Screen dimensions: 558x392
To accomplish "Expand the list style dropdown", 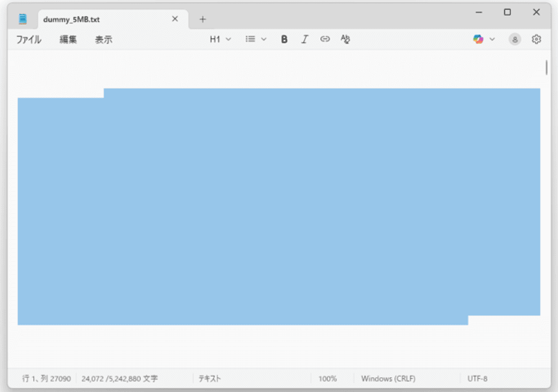I will click(256, 39).
